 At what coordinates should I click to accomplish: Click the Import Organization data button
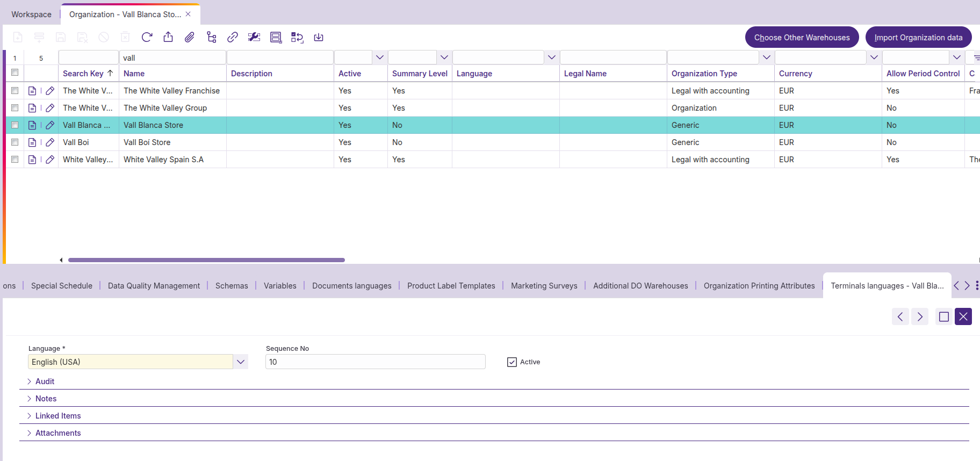point(918,38)
